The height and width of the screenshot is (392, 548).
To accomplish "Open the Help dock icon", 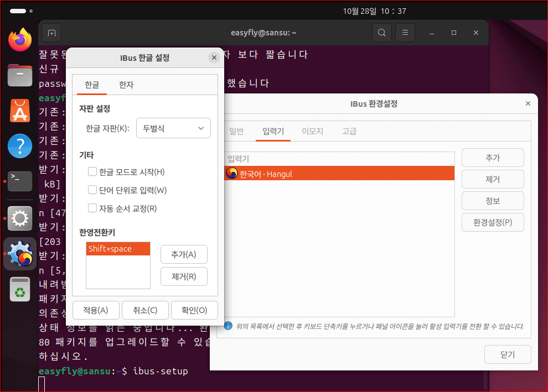I will click(x=20, y=146).
